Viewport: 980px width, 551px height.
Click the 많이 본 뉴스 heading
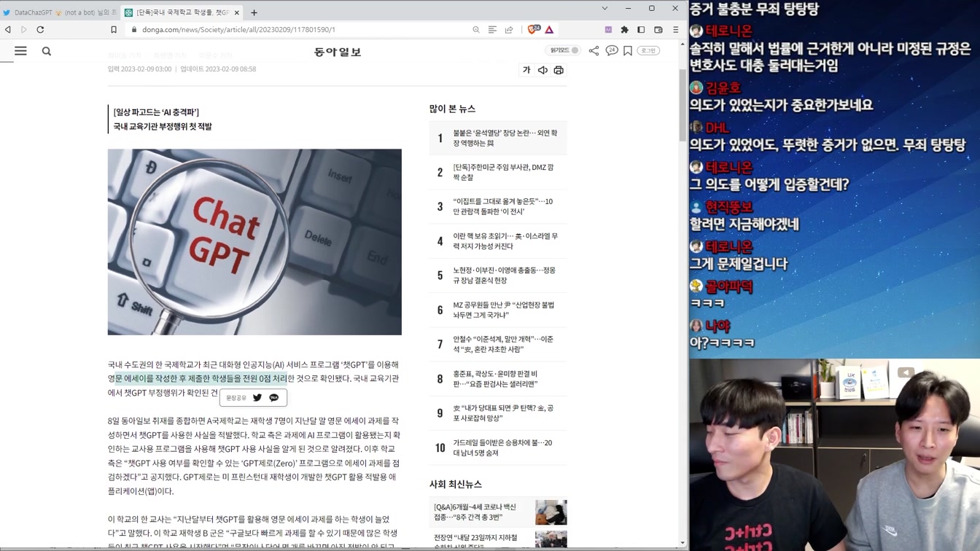pos(452,109)
